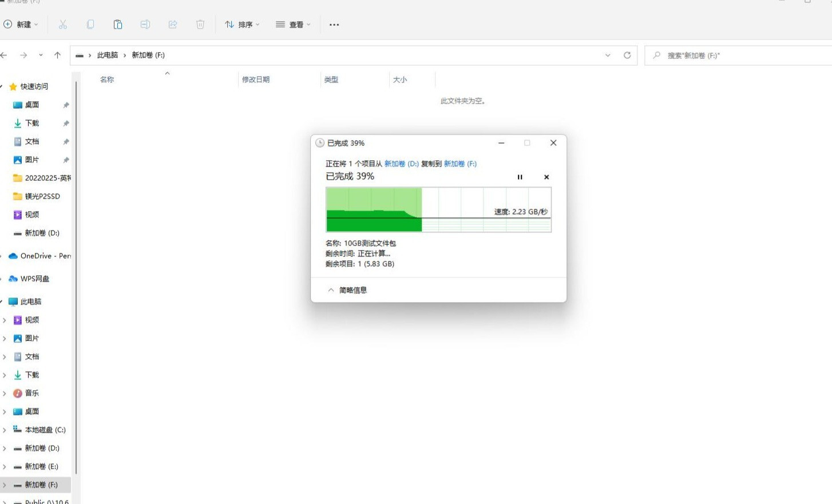Refresh the current folder

point(627,55)
